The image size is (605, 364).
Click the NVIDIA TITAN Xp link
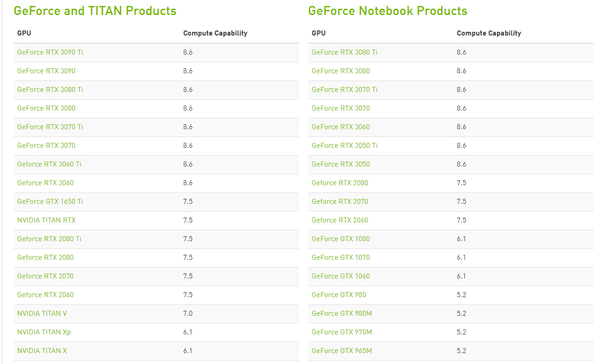coord(44,332)
